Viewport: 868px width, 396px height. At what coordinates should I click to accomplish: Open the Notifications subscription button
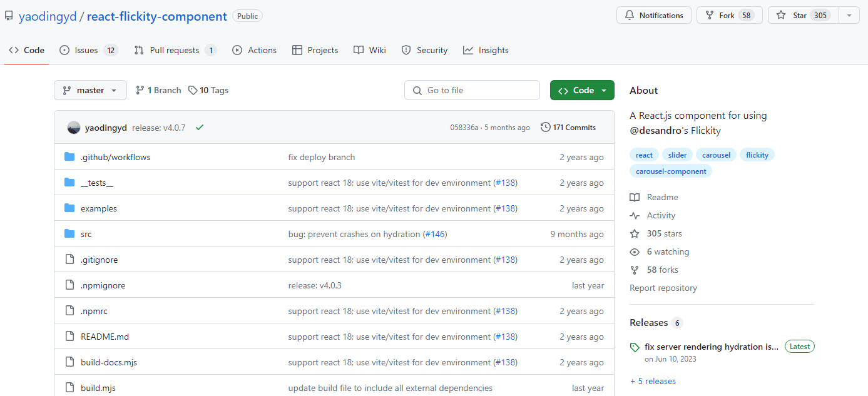(654, 16)
